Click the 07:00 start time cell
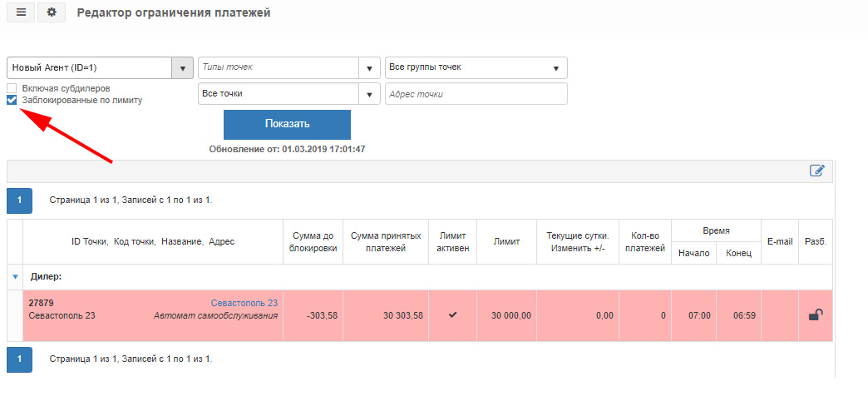The image size is (868, 406). click(693, 315)
